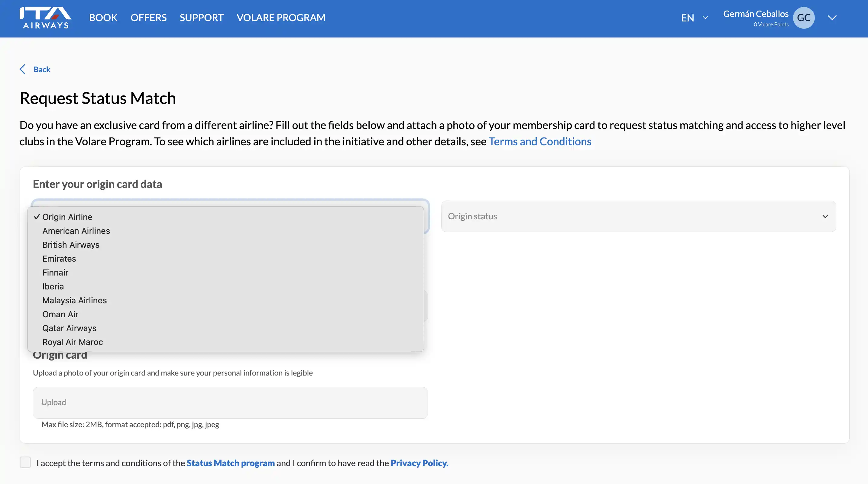The height and width of the screenshot is (484, 868).
Task: Select Qatar Airways option
Action: [225, 328]
